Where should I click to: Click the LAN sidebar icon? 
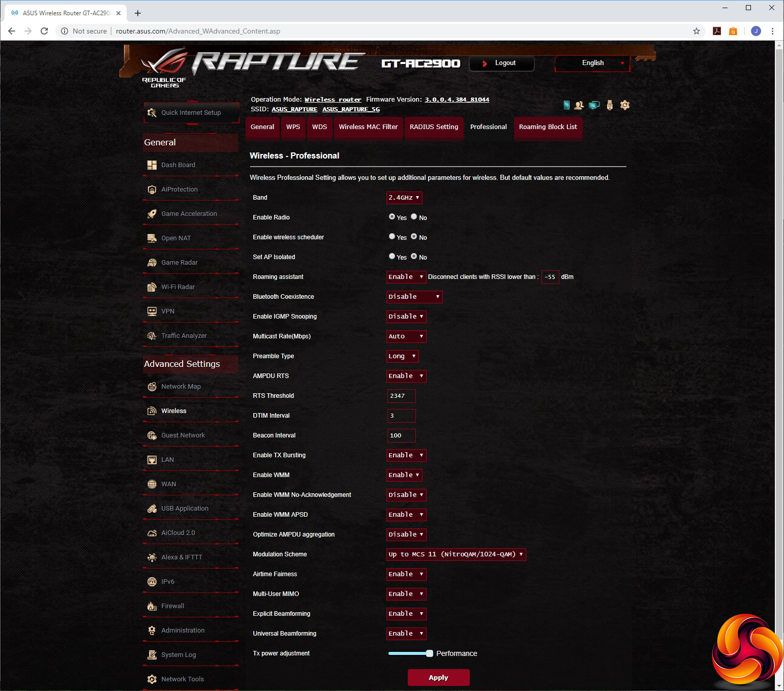tap(152, 460)
